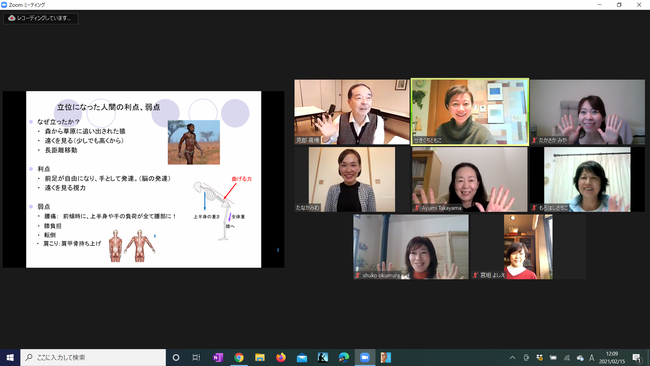Open the Kindle app on the taskbar
Screen dimensions: 650x366
pyautogui.click(x=323, y=357)
